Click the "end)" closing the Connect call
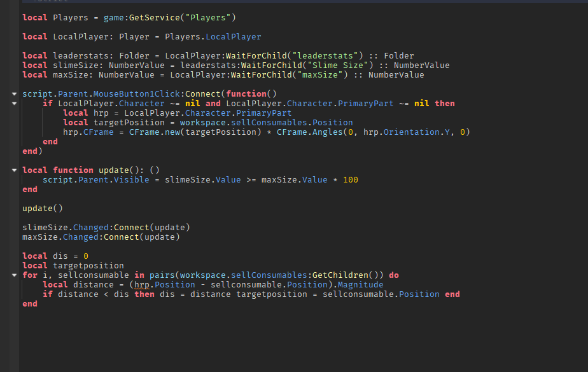Image resolution: width=588 pixels, height=372 pixels. (32, 151)
